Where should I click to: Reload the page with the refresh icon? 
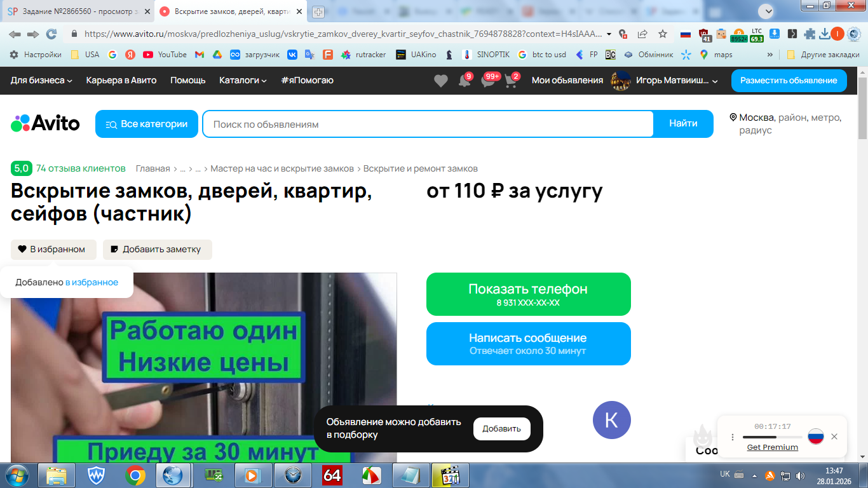coord(51,34)
